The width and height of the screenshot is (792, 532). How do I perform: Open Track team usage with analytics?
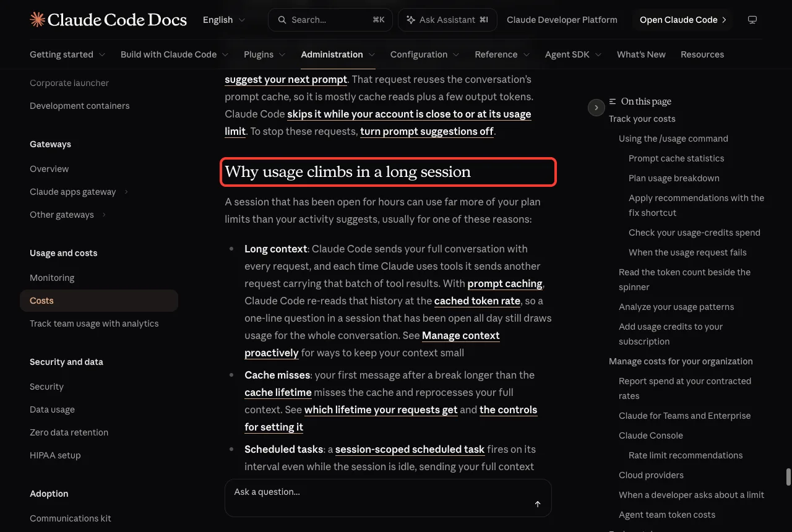(94, 324)
